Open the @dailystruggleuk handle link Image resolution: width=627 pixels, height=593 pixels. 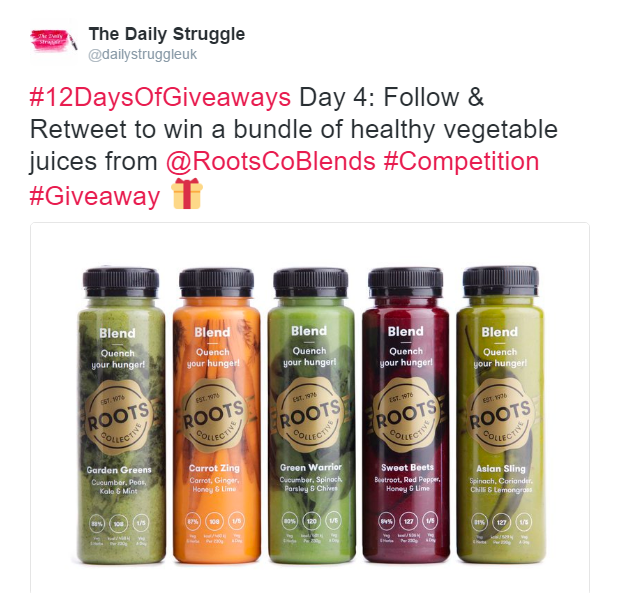143,54
